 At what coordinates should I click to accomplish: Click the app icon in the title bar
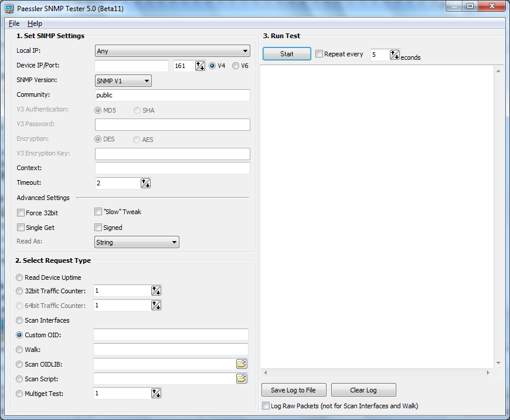coord(9,8)
